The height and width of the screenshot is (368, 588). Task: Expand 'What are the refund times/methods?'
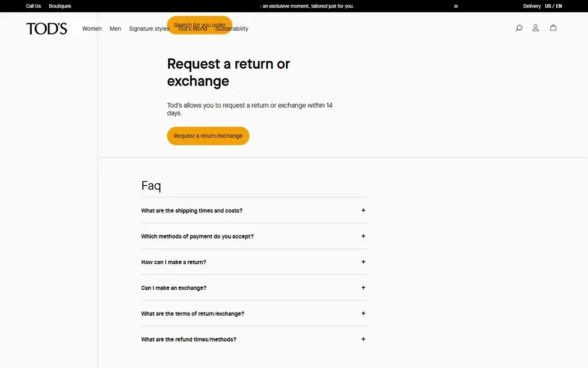(x=254, y=340)
